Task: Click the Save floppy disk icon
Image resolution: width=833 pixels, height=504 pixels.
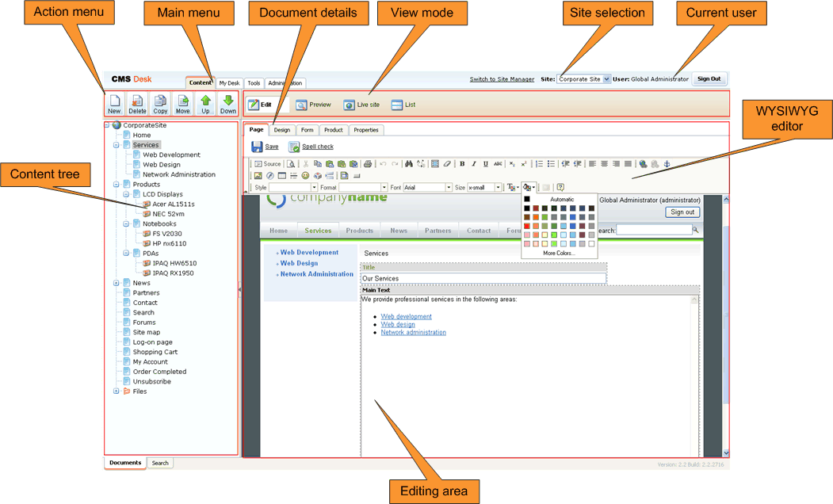Action: click(x=257, y=147)
